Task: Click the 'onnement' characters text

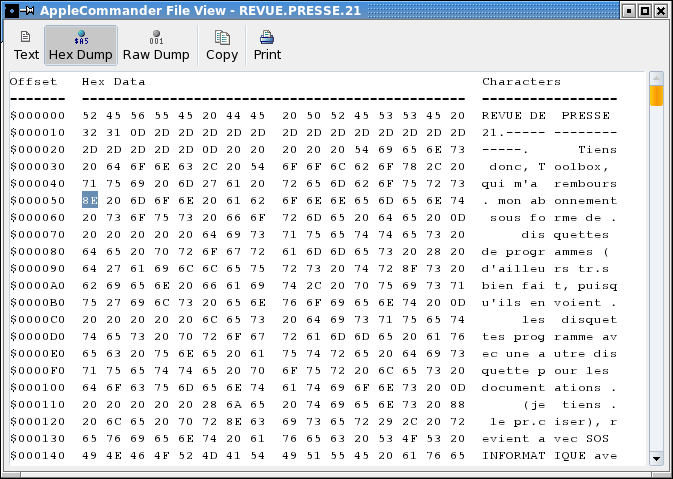Action: click(x=585, y=200)
